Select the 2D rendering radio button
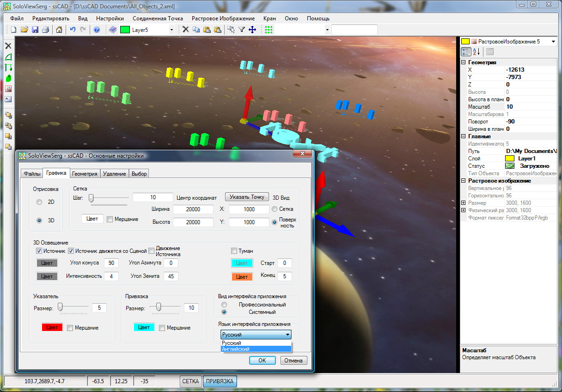 coord(39,202)
